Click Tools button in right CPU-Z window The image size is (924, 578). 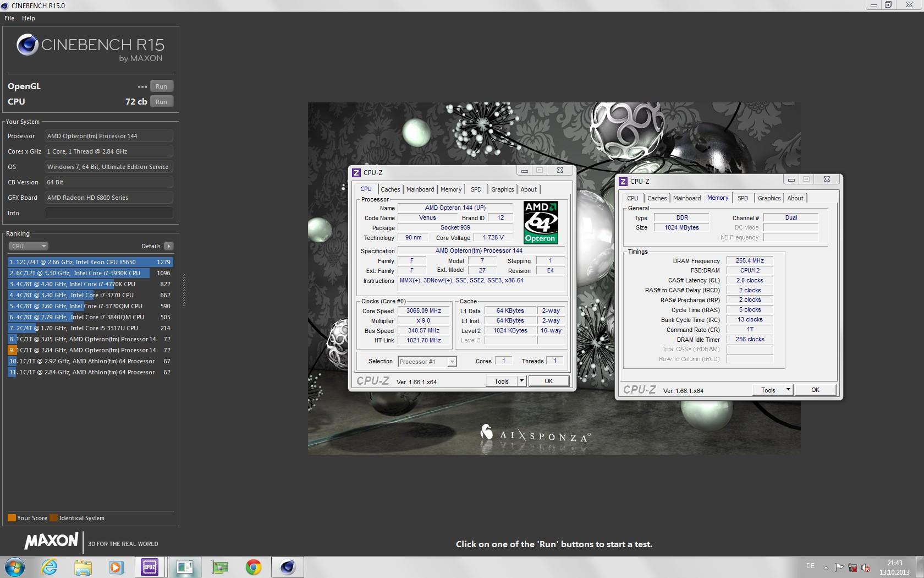[768, 390]
